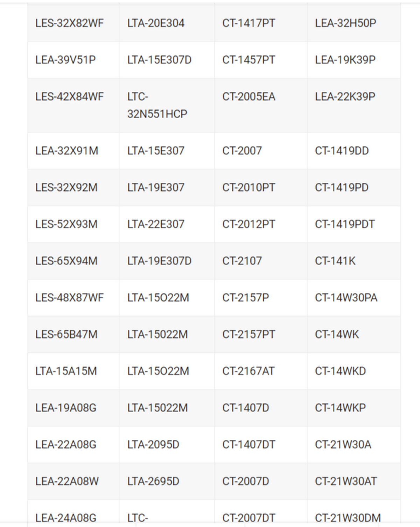Select the CT-1457PT table entry

pyautogui.click(x=248, y=60)
